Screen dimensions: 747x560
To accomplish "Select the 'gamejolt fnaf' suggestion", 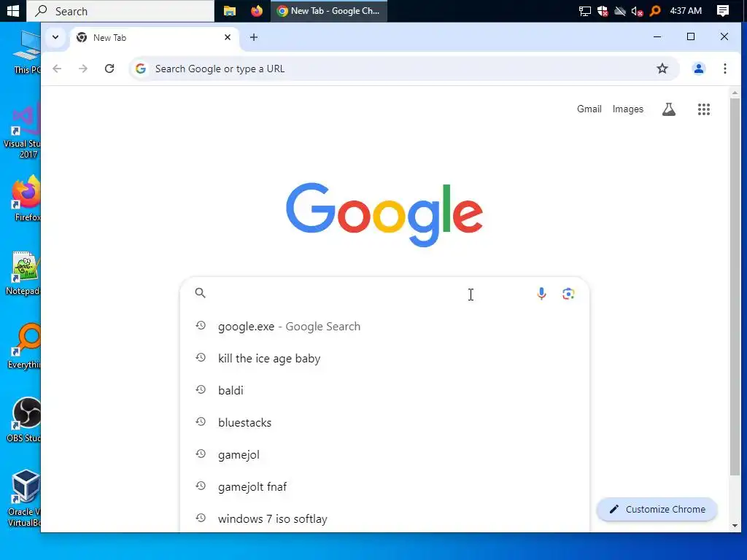I will (384, 486).
